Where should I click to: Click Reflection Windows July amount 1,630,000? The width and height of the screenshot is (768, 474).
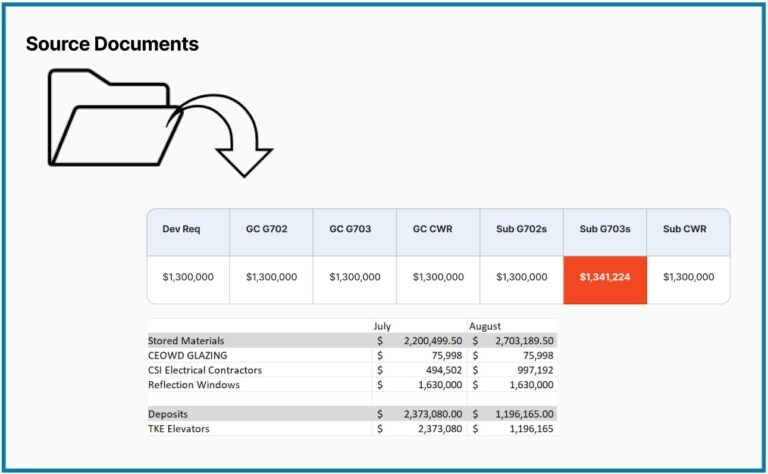(x=440, y=385)
